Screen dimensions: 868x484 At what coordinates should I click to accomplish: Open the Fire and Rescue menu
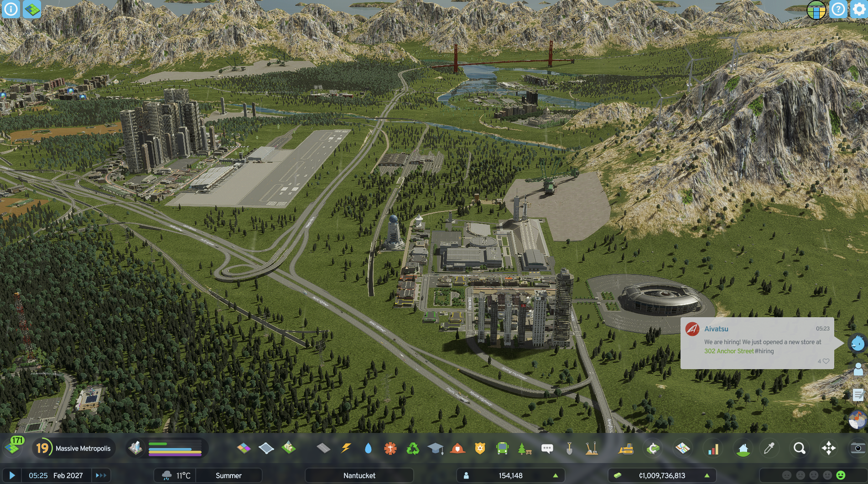click(x=457, y=448)
